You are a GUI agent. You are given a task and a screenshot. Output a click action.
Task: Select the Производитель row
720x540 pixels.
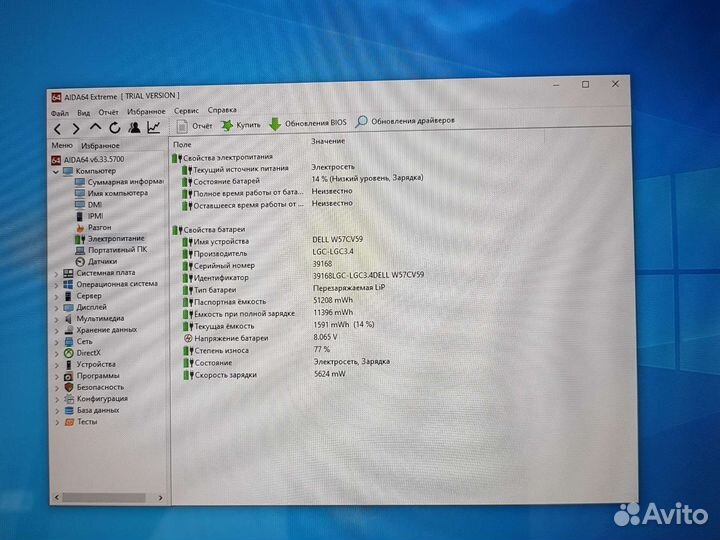coord(268,253)
